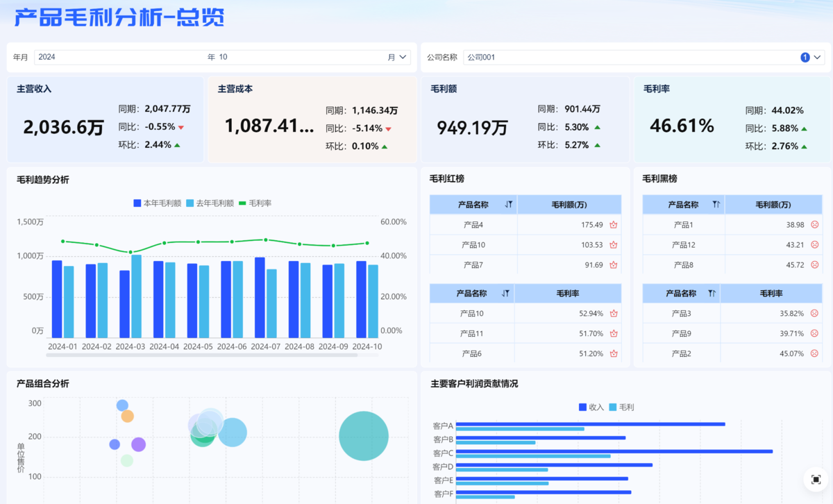Click the 客户A 毛利 bar

tap(520, 429)
